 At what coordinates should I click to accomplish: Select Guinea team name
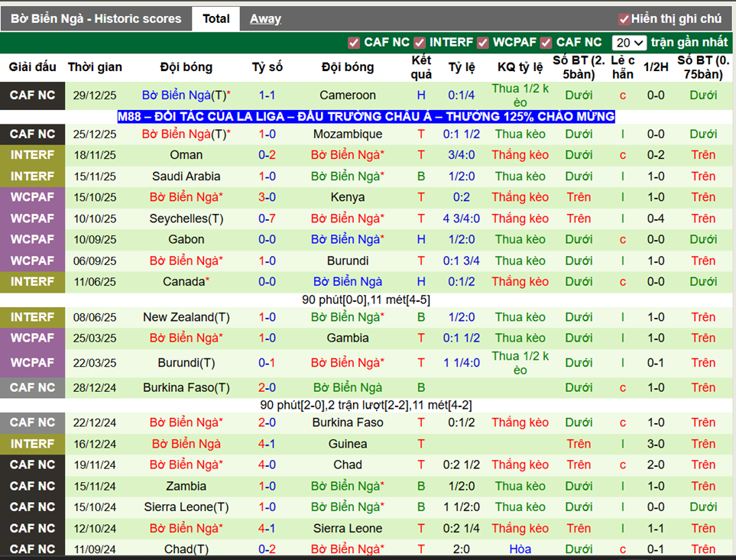pyautogui.click(x=347, y=444)
